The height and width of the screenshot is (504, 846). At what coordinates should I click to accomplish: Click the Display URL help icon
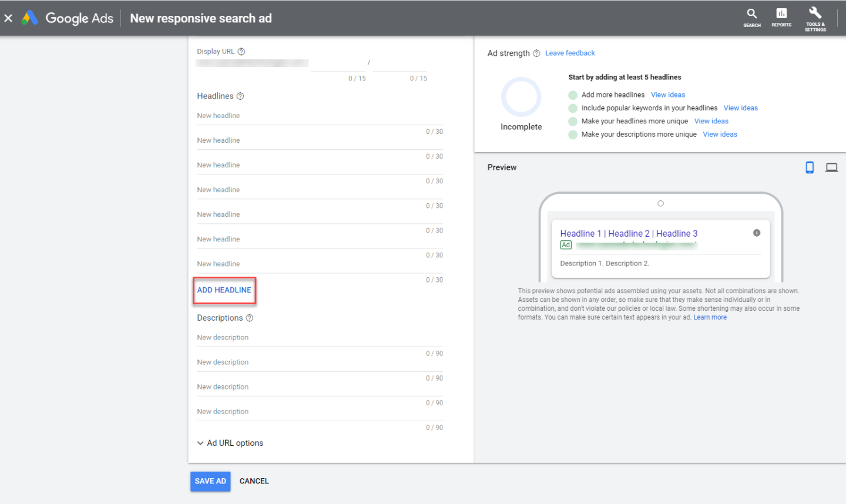(241, 52)
